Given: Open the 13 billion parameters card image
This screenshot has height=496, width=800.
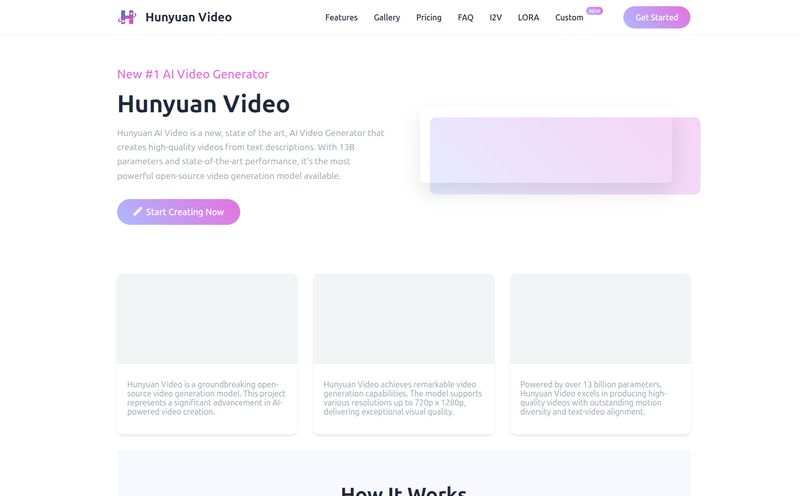Looking at the screenshot, I should click(600, 319).
